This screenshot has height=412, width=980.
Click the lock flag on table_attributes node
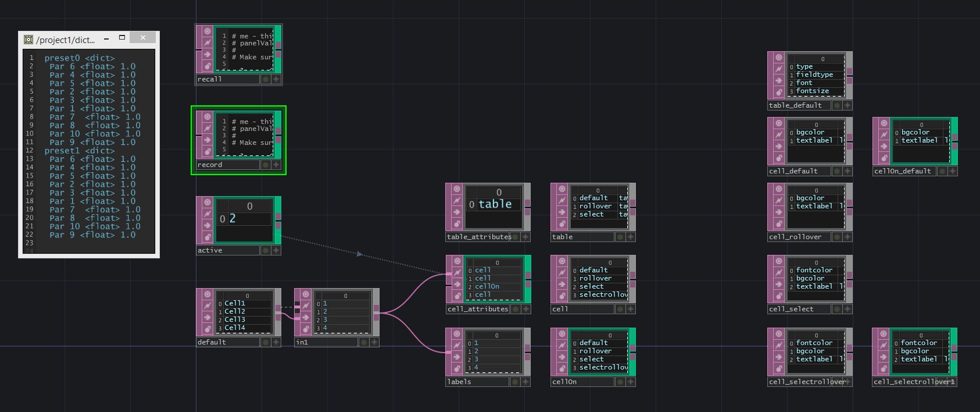(457, 224)
